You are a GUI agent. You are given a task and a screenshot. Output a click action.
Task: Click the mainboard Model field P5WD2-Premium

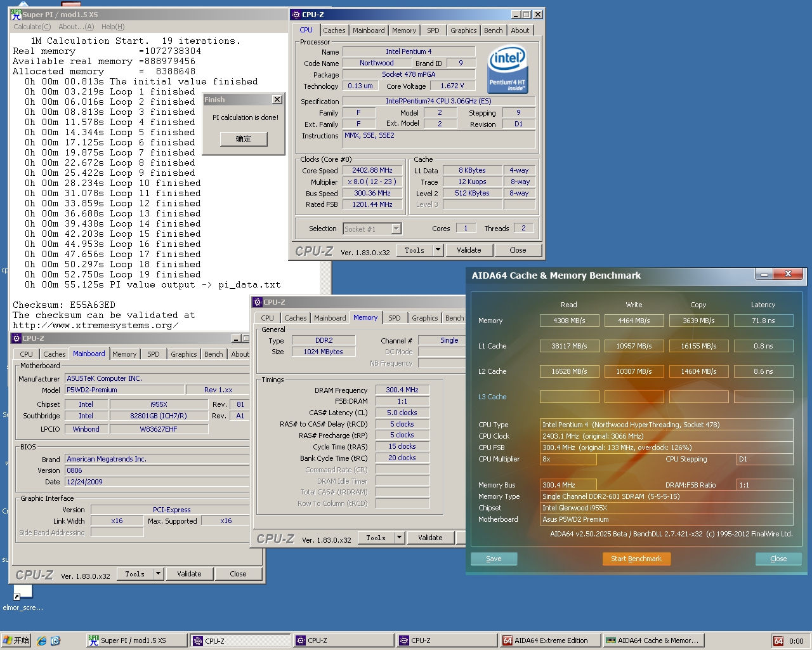[x=124, y=390]
